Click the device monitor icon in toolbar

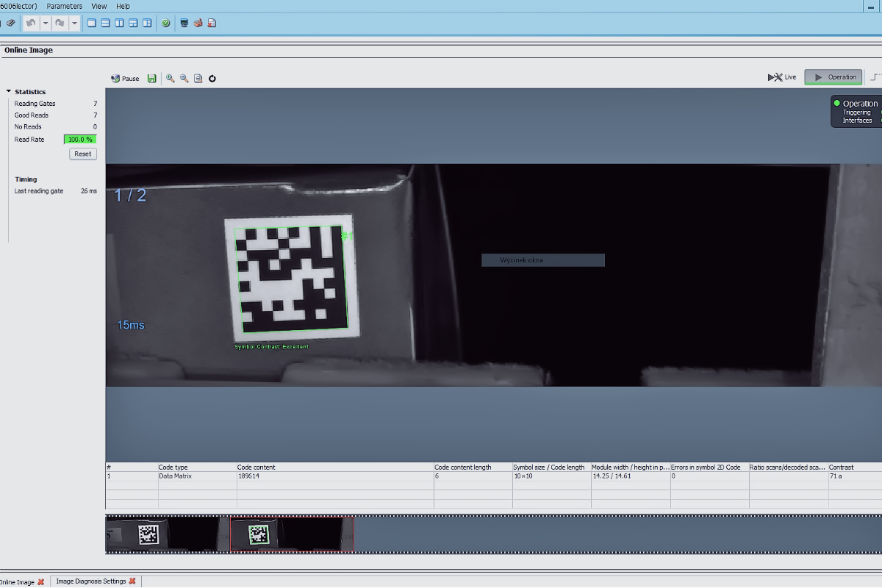184,23
